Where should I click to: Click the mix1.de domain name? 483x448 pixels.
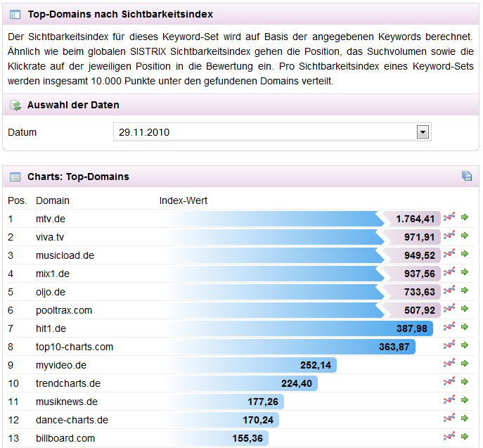click(53, 274)
